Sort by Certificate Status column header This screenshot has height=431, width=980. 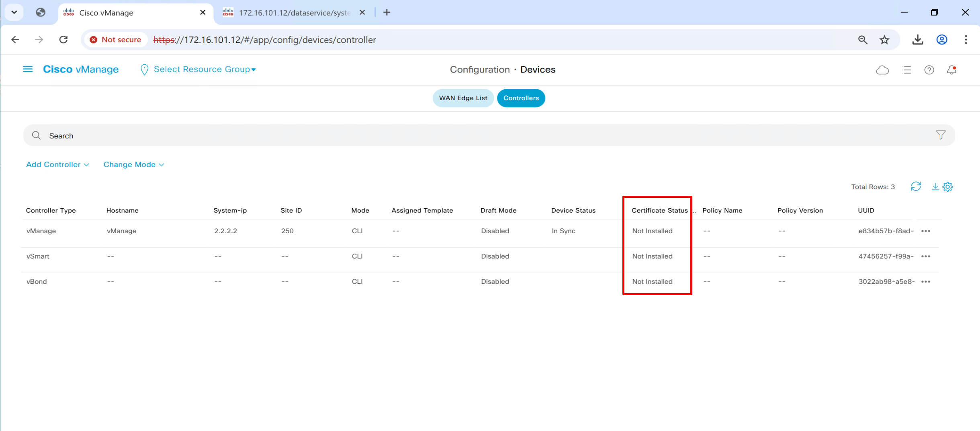coord(659,210)
